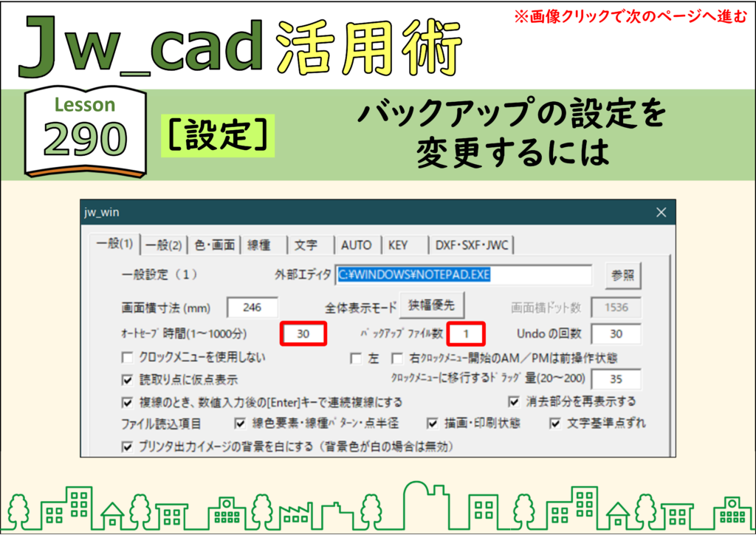Switch to the AUTO tab
Image resolution: width=756 pixels, height=535 pixels.
click(357, 245)
